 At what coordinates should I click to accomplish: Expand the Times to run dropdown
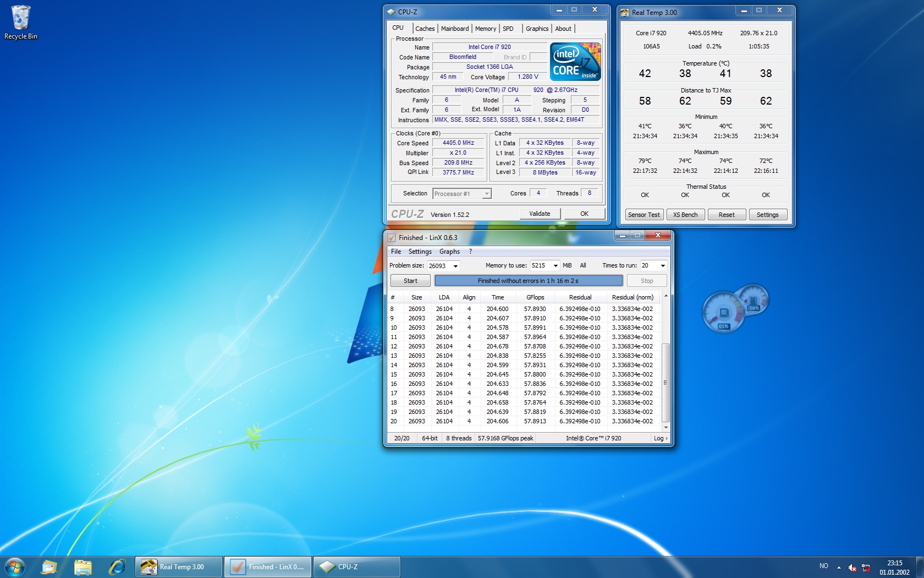[x=663, y=266]
